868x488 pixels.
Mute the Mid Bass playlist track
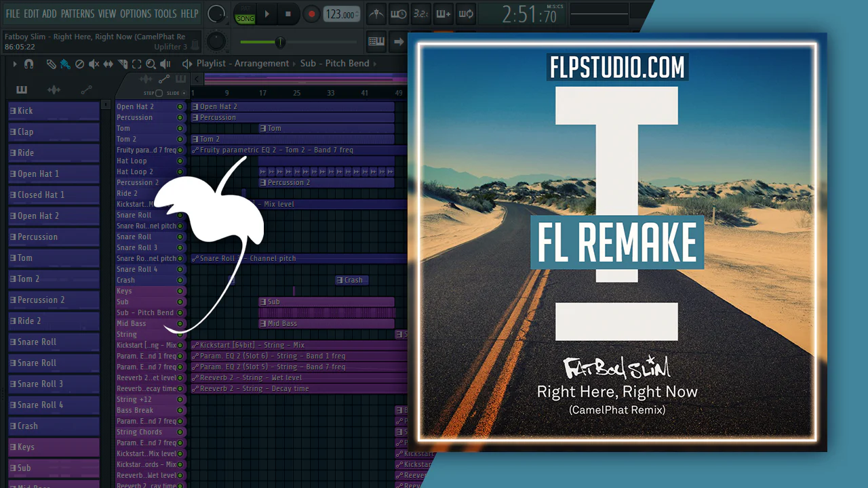[x=180, y=323]
